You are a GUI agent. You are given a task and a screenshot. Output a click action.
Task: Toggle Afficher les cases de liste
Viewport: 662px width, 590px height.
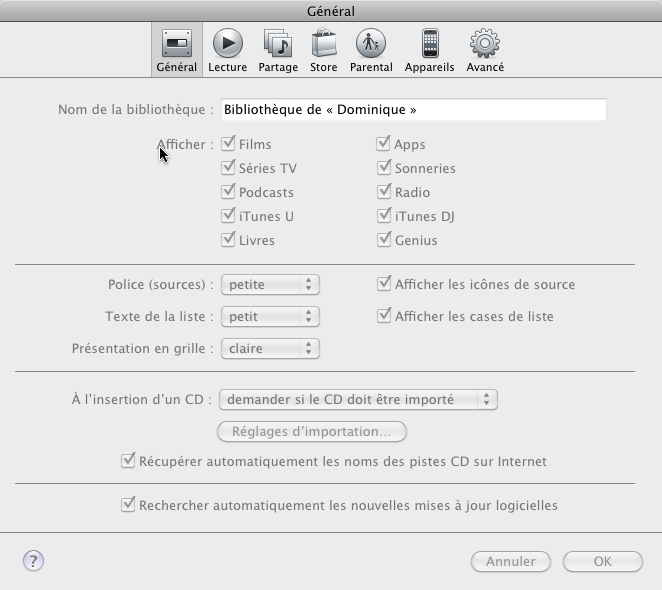coord(383,316)
